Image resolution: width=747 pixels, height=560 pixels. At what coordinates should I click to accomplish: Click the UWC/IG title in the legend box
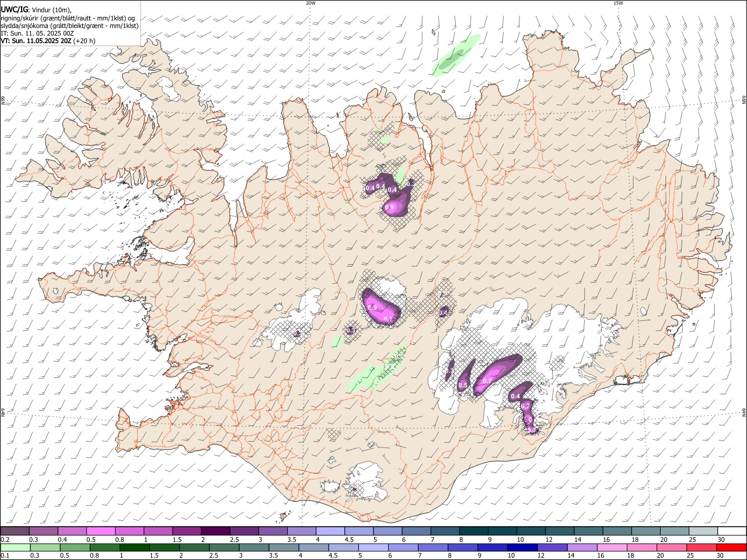coord(14,9)
